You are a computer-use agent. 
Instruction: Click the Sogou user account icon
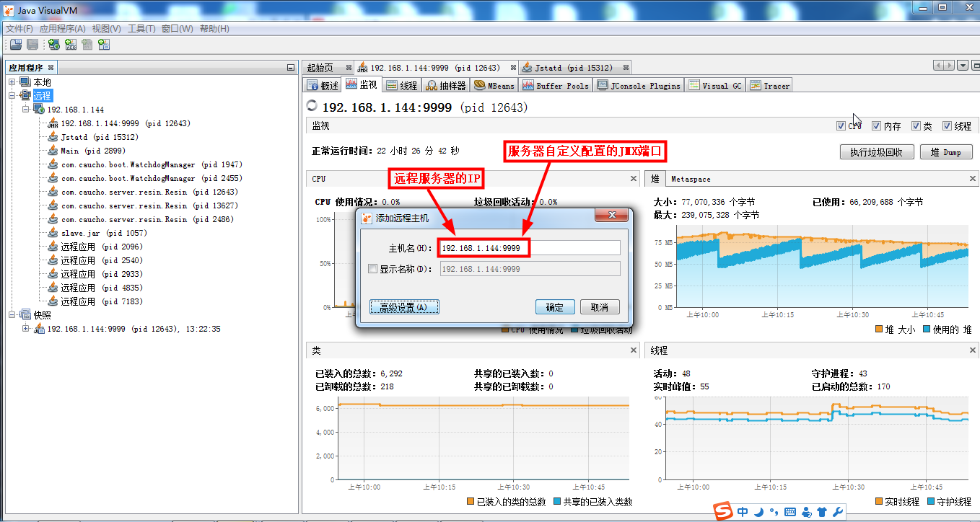pos(806,513)
